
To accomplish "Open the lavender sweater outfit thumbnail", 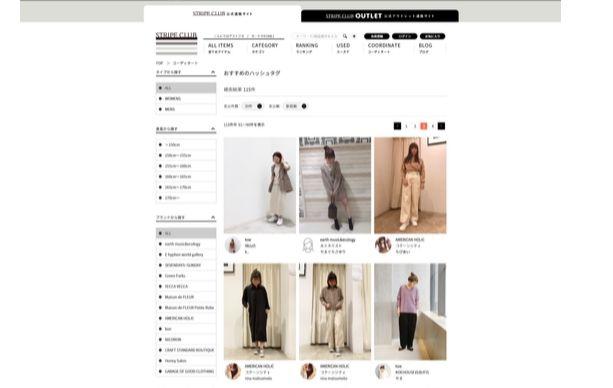I will coord(410,312).
